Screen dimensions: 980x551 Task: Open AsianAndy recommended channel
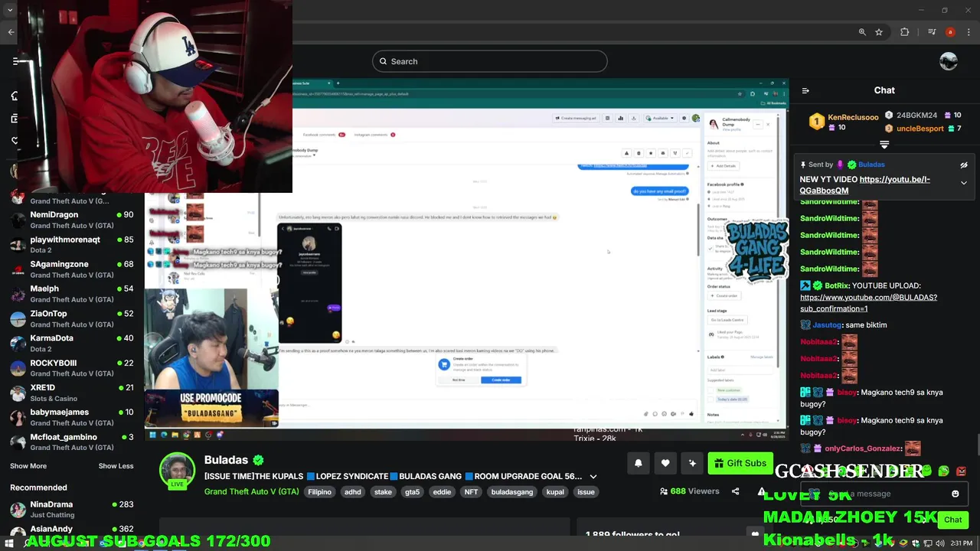72,530
